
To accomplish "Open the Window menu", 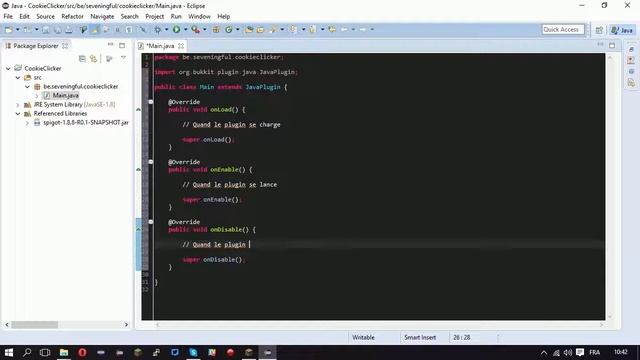I will point(199,16).
